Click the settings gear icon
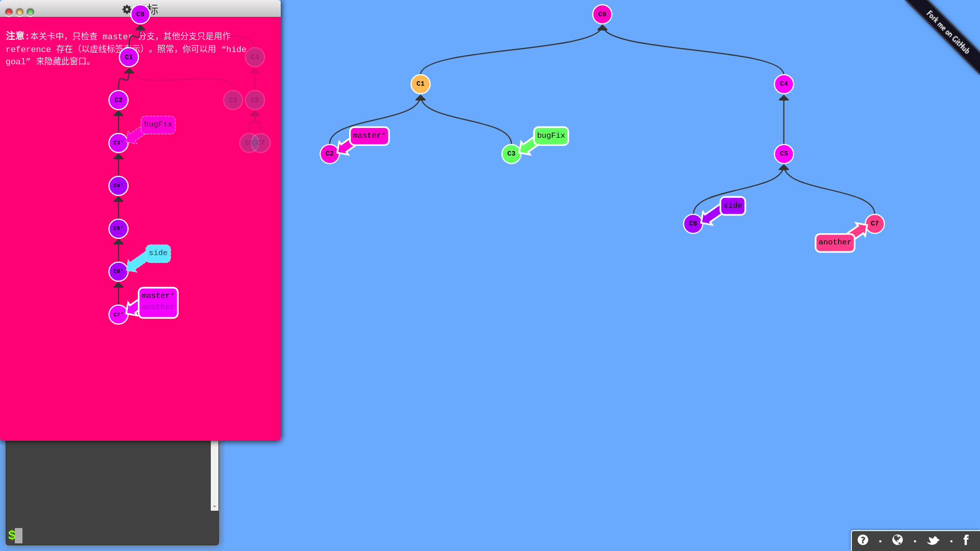 click(126, 9)
